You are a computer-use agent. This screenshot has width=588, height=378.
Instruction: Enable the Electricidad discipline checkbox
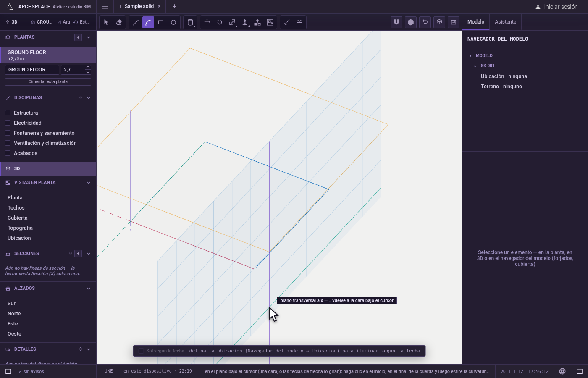(8, 123)
